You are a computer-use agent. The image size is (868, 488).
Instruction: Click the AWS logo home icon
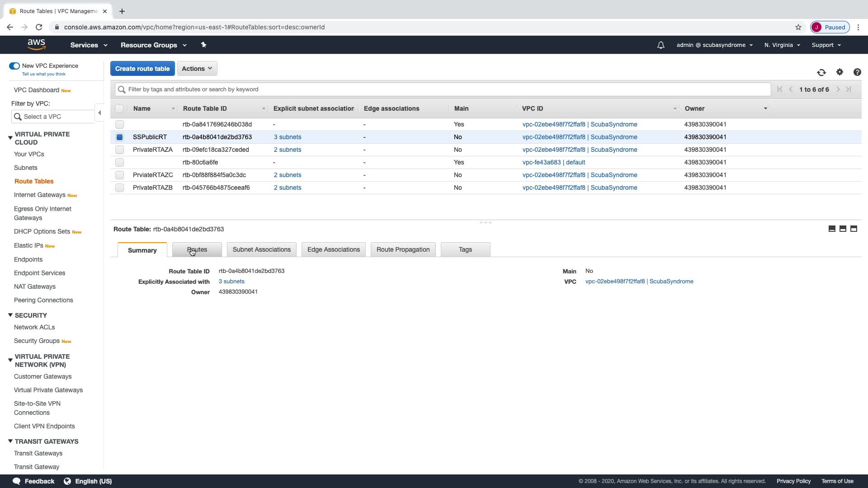tap(36, 45)
